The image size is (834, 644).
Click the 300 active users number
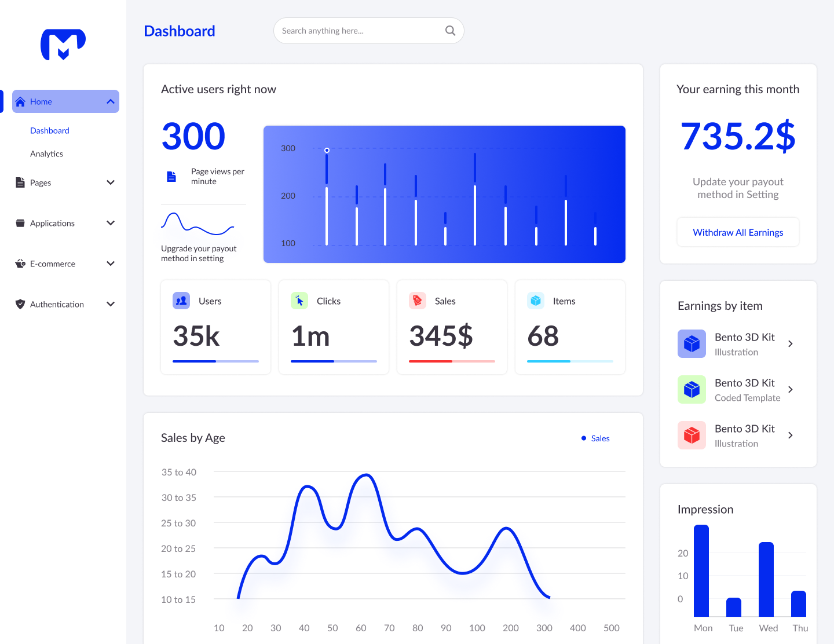point(193,136)
